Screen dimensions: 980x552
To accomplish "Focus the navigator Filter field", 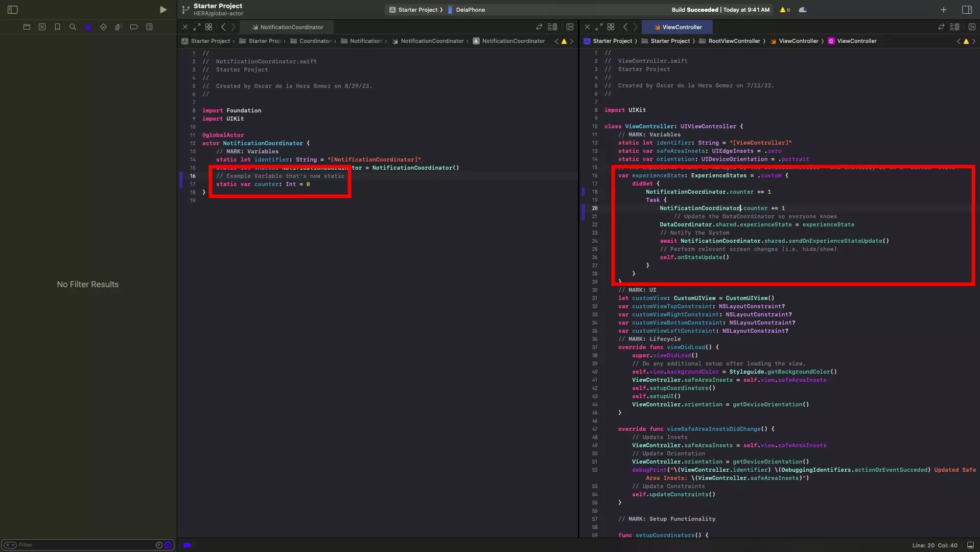I will (x=88, y=545).
